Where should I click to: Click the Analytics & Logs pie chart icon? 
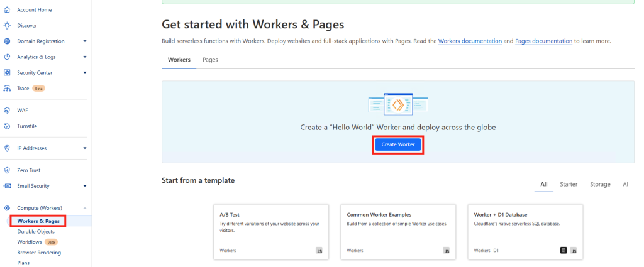point(7,57)
